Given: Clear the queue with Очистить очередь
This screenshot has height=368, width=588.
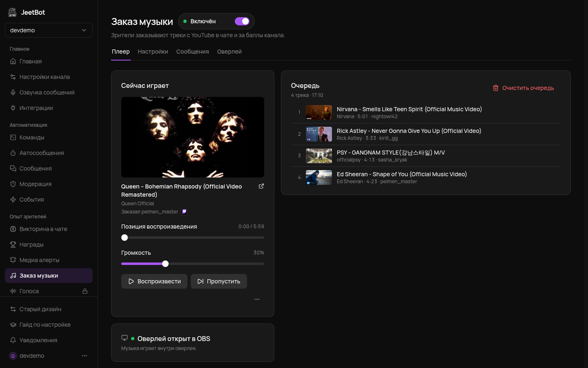Looking at the screenshot, I should point(523,88).
